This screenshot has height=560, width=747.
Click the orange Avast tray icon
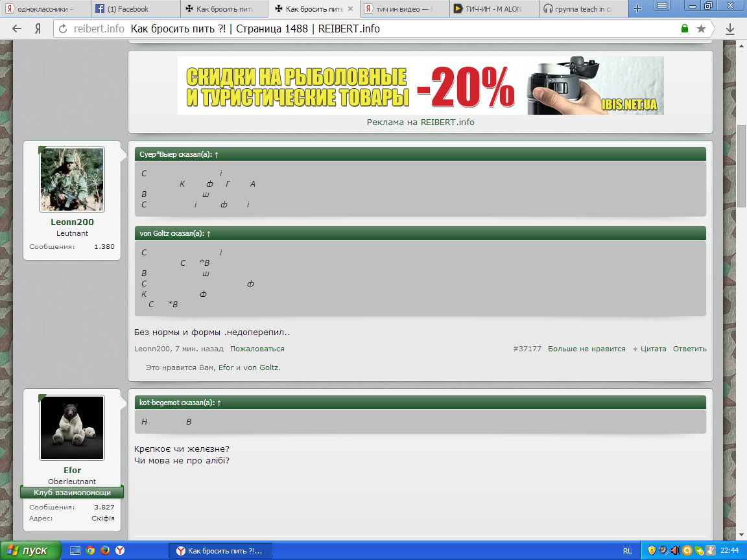[687, 551]
